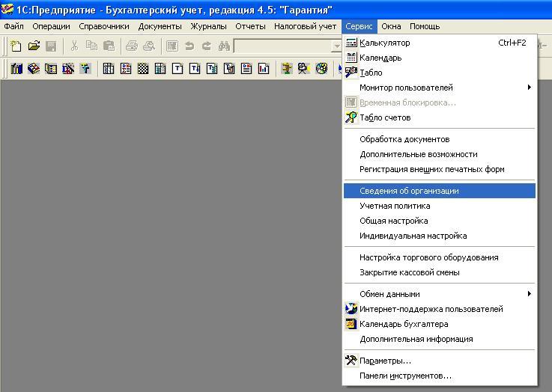
Task: Click the binoculars Find icon
Action: 224,46
